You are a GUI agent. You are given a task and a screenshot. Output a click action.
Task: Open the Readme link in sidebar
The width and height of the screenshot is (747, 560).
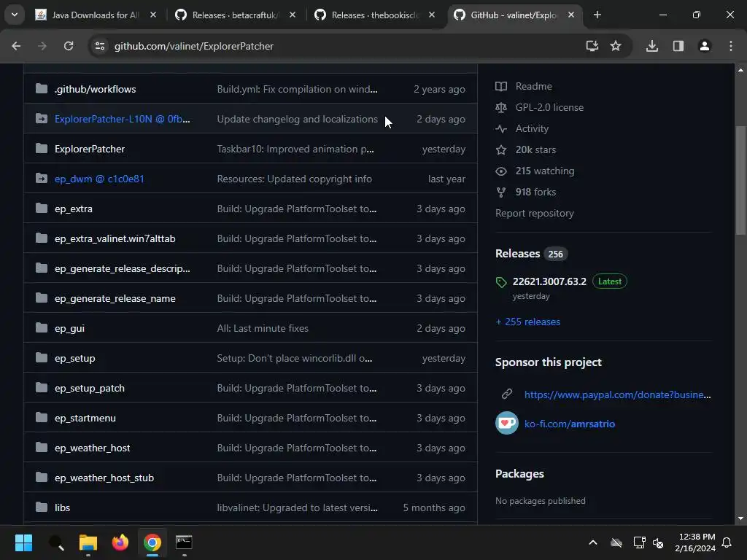533,86
